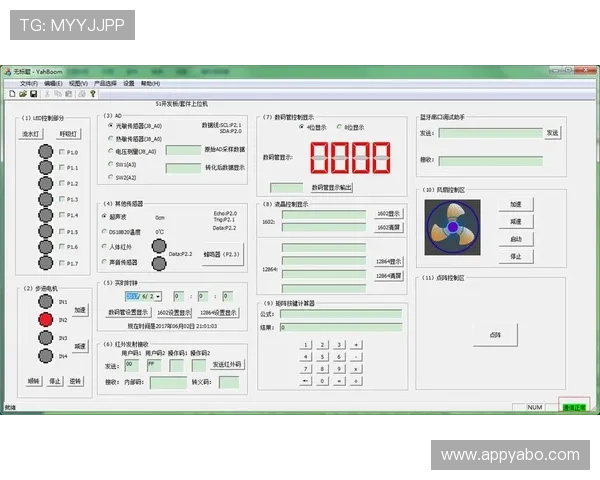The width and height of the screenshot is (600, 480).
Task: Click the 公式 input field in calculator
Action: coord(340,313)
